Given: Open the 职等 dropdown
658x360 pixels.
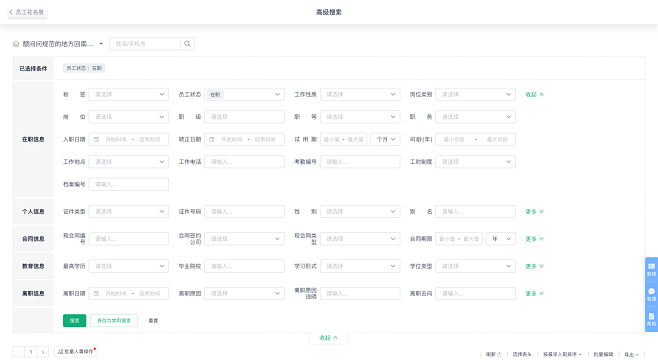Looking at the screenshot, I should [x=360, y=117].
